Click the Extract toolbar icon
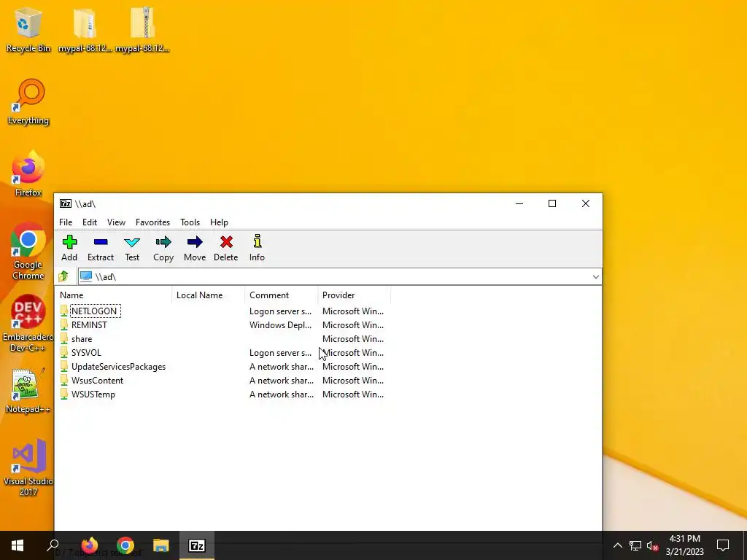Screen dimensions: 747x560 click(x=101, y=248)
